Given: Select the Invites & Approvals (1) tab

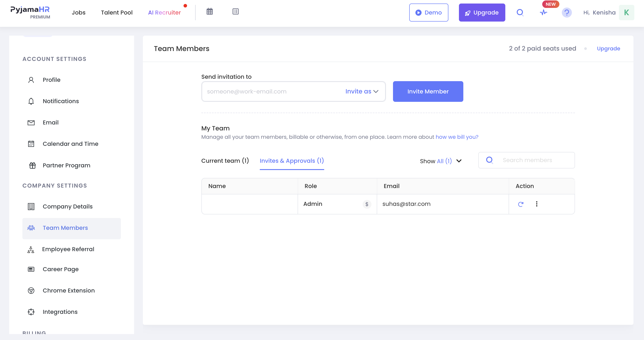Looking at the screenshot, I should tap(292, 161).
